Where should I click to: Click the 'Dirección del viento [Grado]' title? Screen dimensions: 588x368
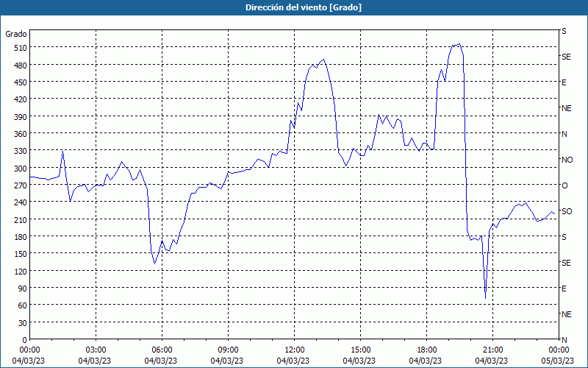point(304,7)
